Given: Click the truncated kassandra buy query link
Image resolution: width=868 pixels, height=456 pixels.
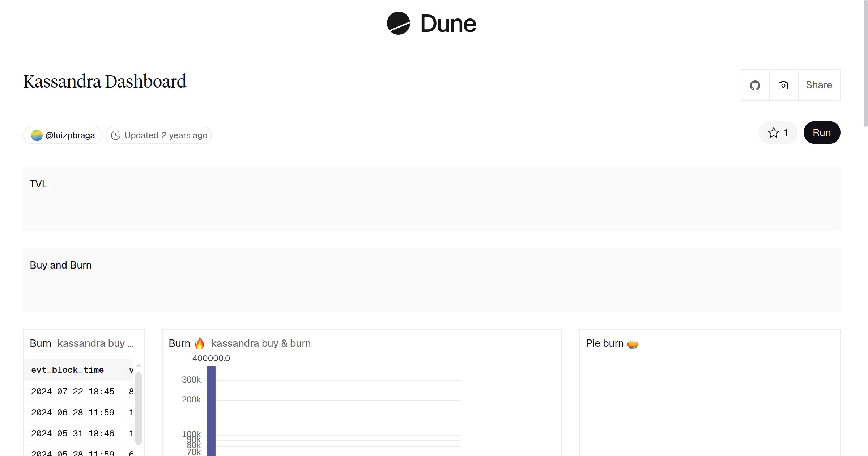Looking at the screenshot, I should pos(95,343).
